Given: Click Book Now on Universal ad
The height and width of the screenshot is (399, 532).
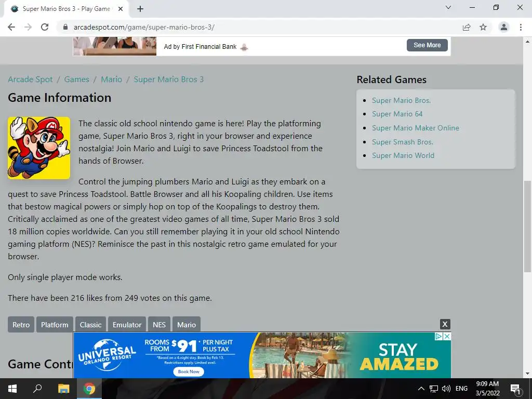Looking at the screenshot, I should 189,371.
